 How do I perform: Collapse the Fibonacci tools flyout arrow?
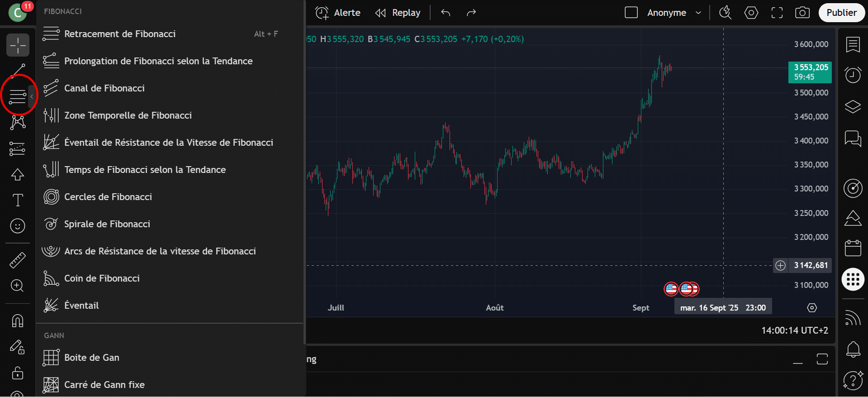pyautogui.click(x=32, y=96)
